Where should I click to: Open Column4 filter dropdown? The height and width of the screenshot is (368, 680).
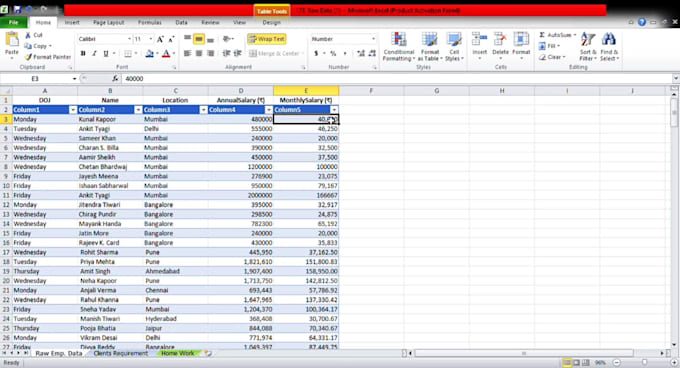pyautogui.click(x=268, y=110)
